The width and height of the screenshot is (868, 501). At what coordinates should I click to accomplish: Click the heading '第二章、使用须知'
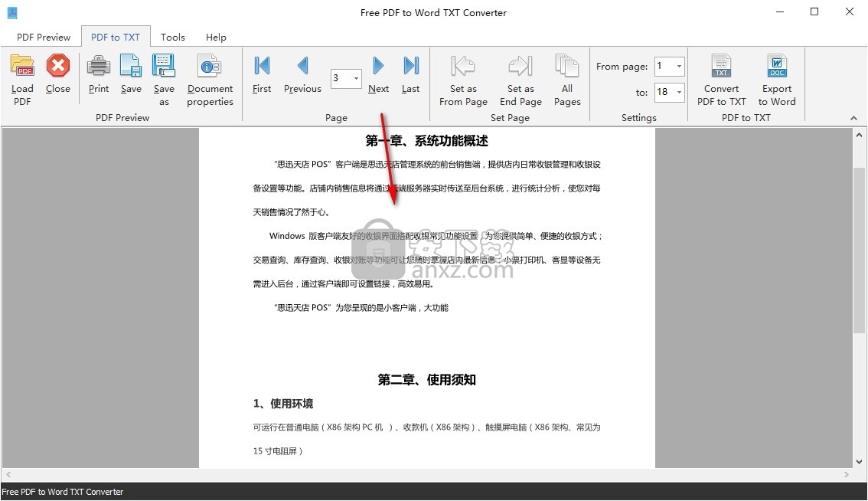[x=427, y=380]
